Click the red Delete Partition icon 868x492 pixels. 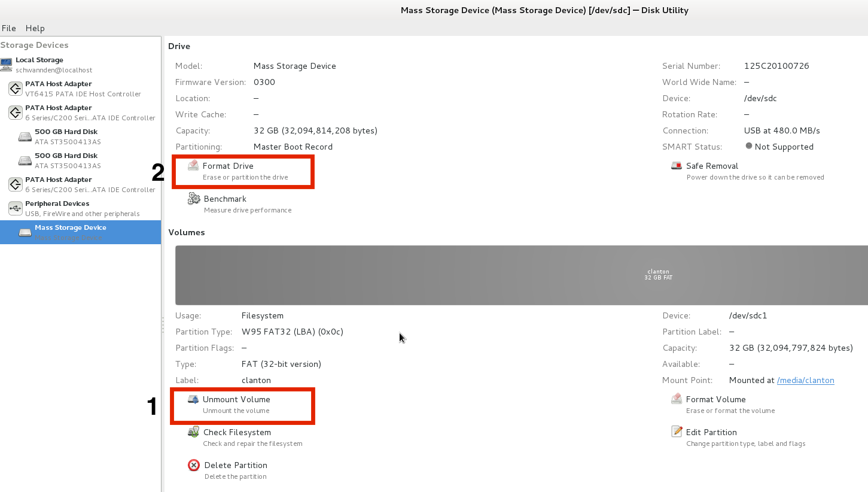pyautogui.click(x=194, y=465)
